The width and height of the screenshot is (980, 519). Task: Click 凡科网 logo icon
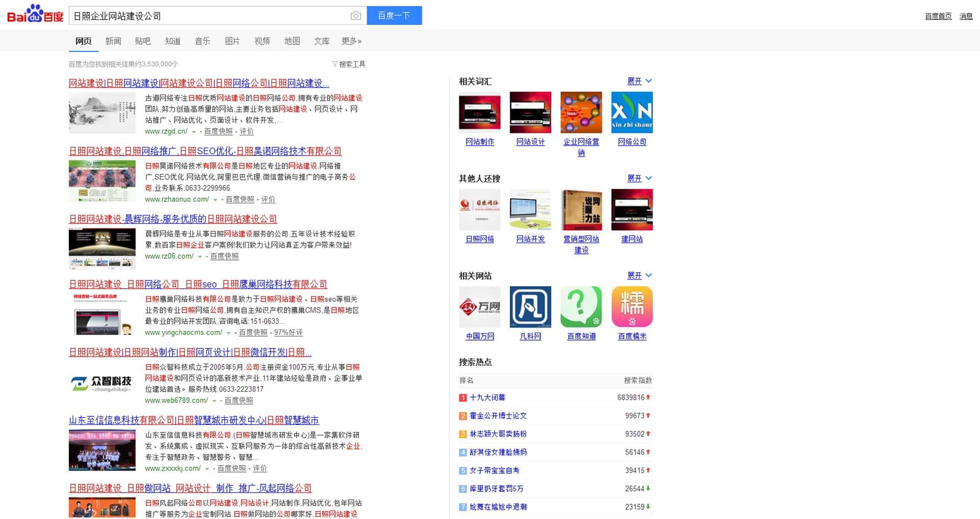530,306
